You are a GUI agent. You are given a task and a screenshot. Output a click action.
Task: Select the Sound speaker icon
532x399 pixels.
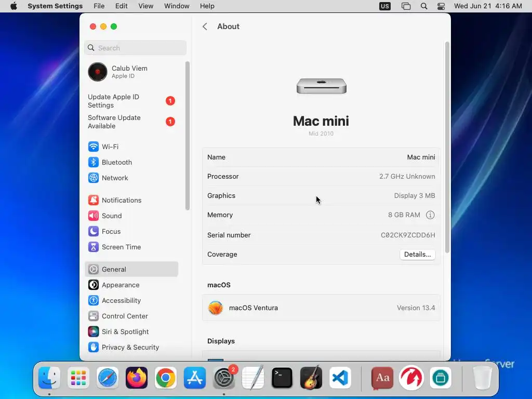[94, 216]
